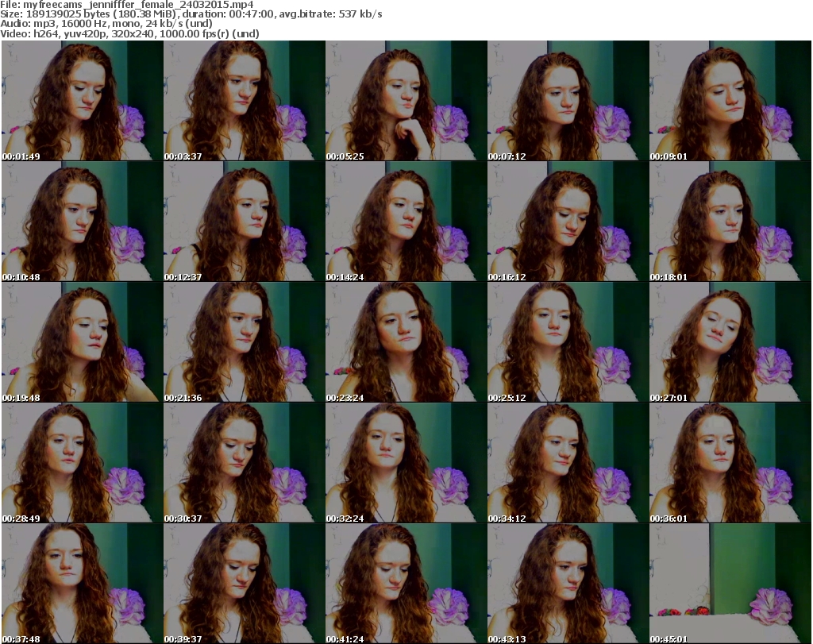
Task: Select the thumbnail stamped 00:43:13
Action: tap(568, 584)
